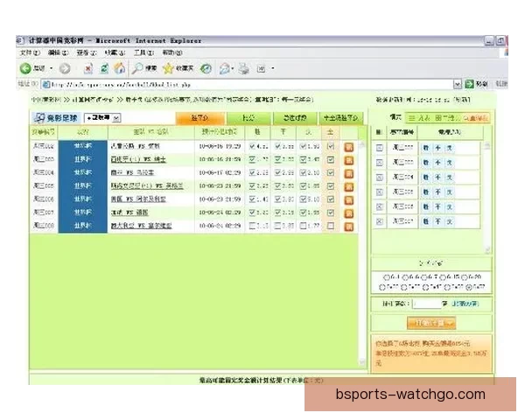Remove third selected match in right panel
Screen dimensions: 525x420
[x=380, y=177]
